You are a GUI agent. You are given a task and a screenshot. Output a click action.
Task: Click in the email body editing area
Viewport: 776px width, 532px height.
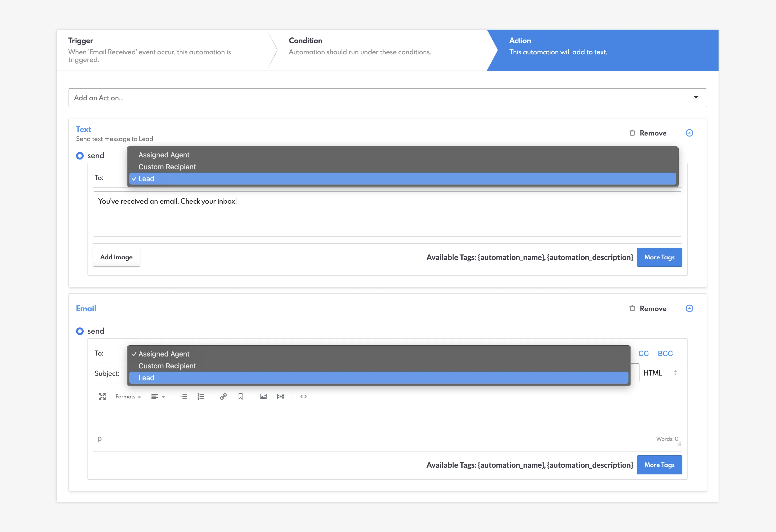coord(387,419)
